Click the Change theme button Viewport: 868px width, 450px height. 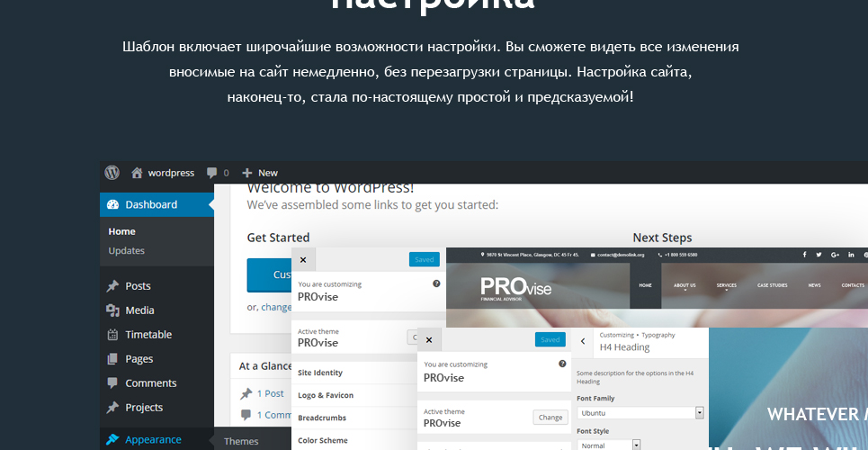(550, 418)
